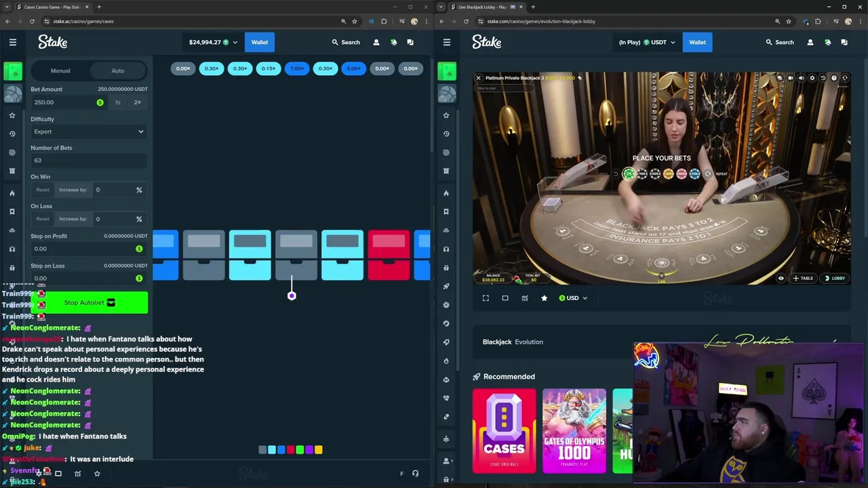Screen dimensions: 868x488
Task: Open the blackjack game history icon
Action: click(x=823, y=78)
